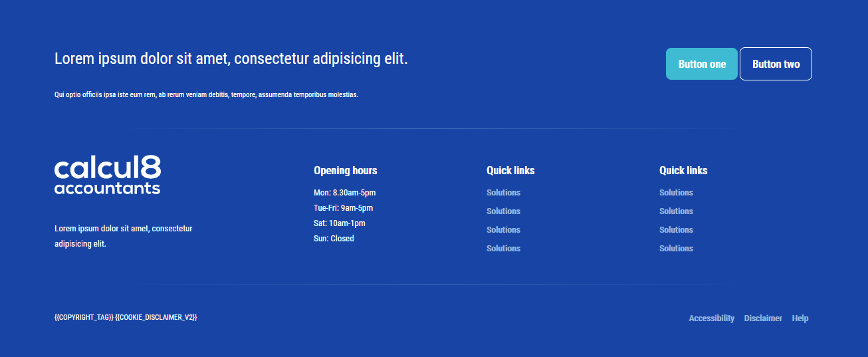Open third Solutions link in right Quick links column
Image resolution: width=868 pixels, height=357 pixels.
pos(676,230)
